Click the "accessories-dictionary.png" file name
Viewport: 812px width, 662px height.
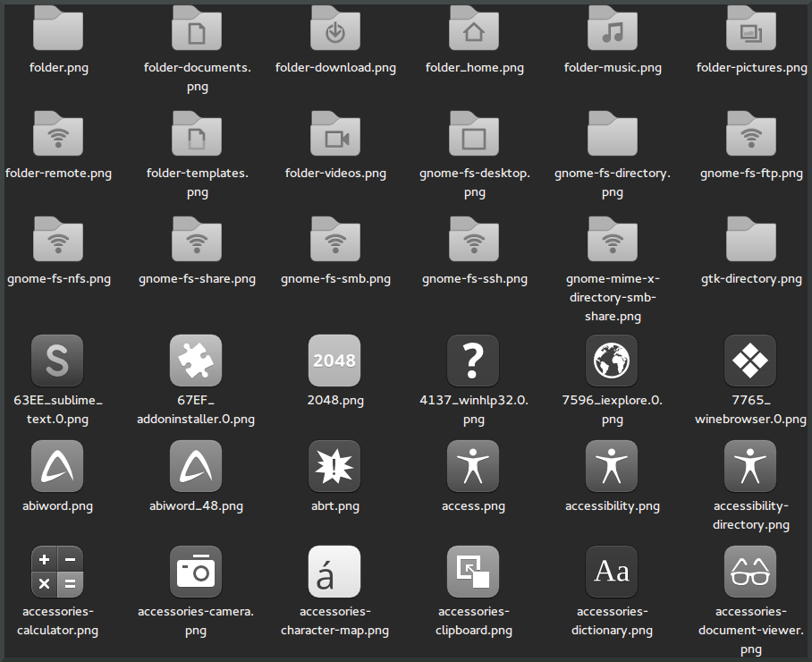pyautogui.click(x=612, y=621)
